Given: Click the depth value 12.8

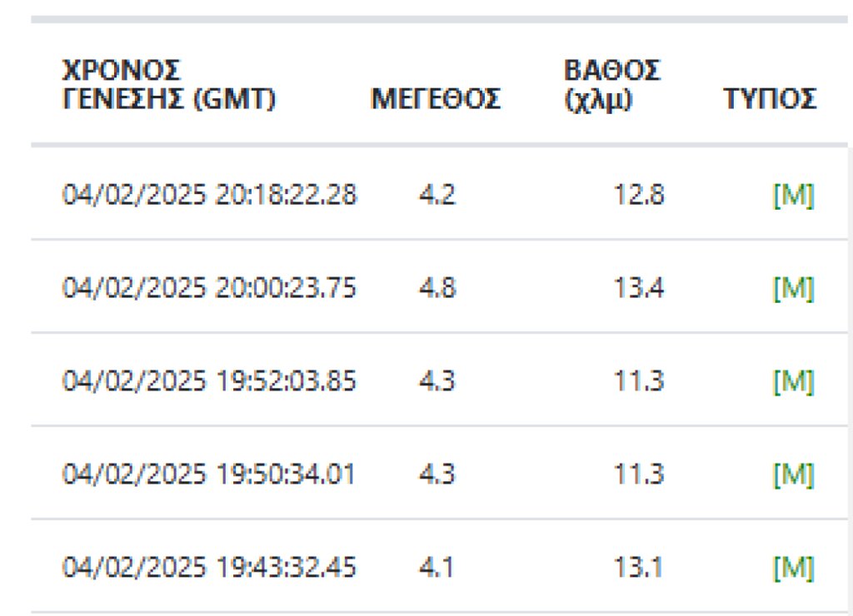Looking at the screenshot, I should pyautogui.click(x=639, y=195).
